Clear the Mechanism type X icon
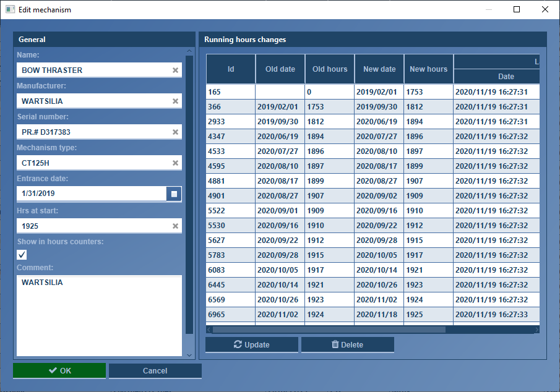Viewport: 560px width, 392px height. 175,163
